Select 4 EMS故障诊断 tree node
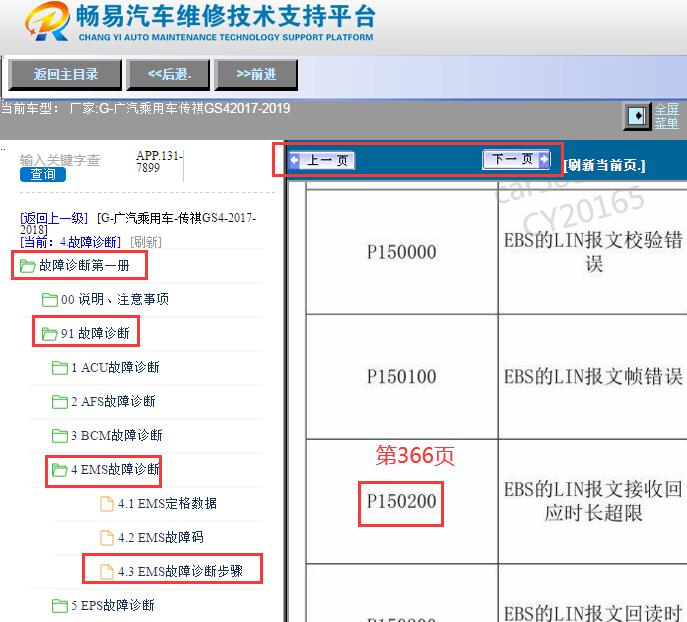This screenshot has width=687, height=622. pos(115,470)
